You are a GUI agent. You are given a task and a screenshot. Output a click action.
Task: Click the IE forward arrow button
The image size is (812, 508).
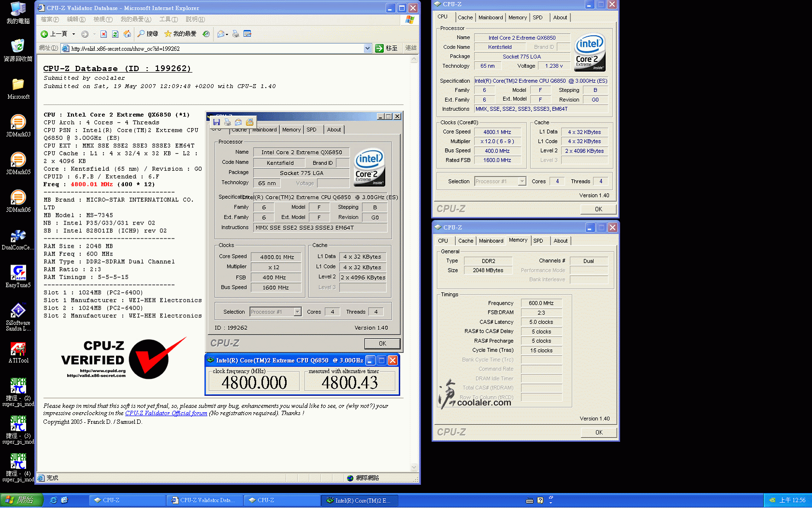[85, 34]
